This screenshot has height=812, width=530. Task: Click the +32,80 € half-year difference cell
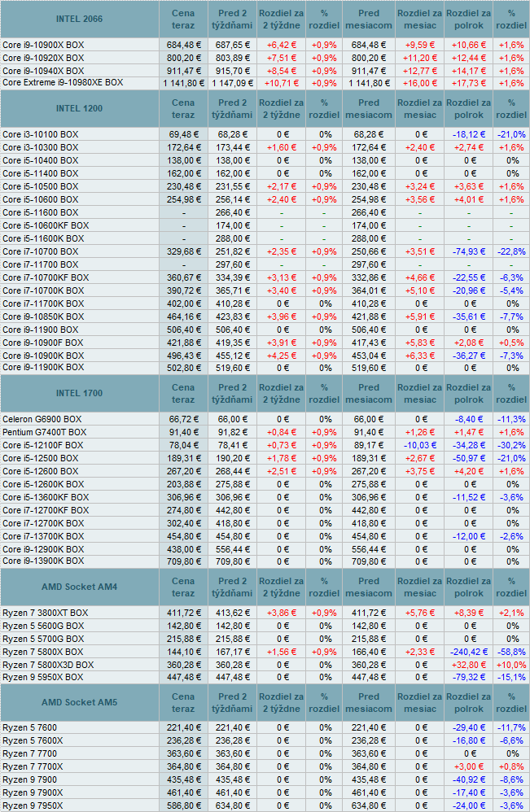point(468,665)
